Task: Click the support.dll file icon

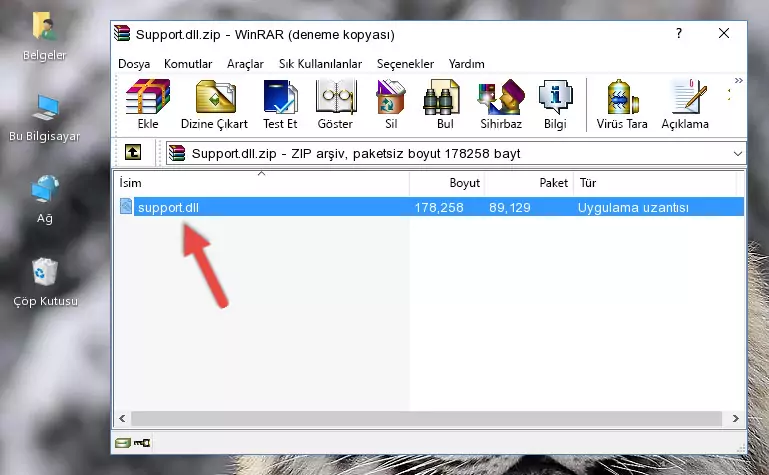Action: tap(126, 206)
